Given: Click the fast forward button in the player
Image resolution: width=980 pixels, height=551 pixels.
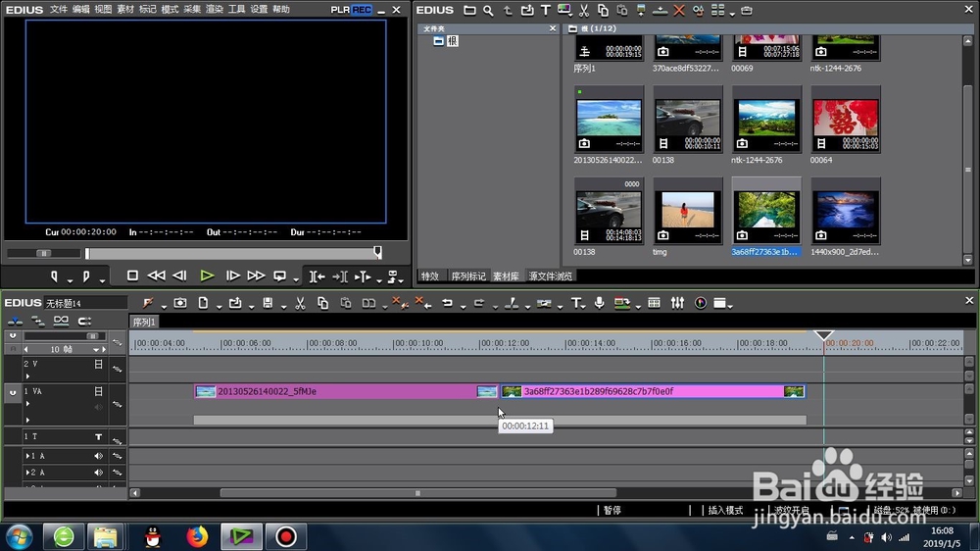Looking at the screenshot, I should coord(256,275).
